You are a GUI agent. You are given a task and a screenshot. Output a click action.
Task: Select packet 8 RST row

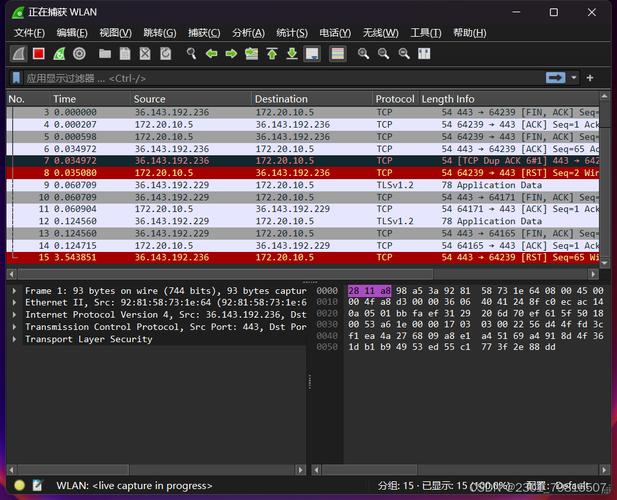tap(303, 173)
